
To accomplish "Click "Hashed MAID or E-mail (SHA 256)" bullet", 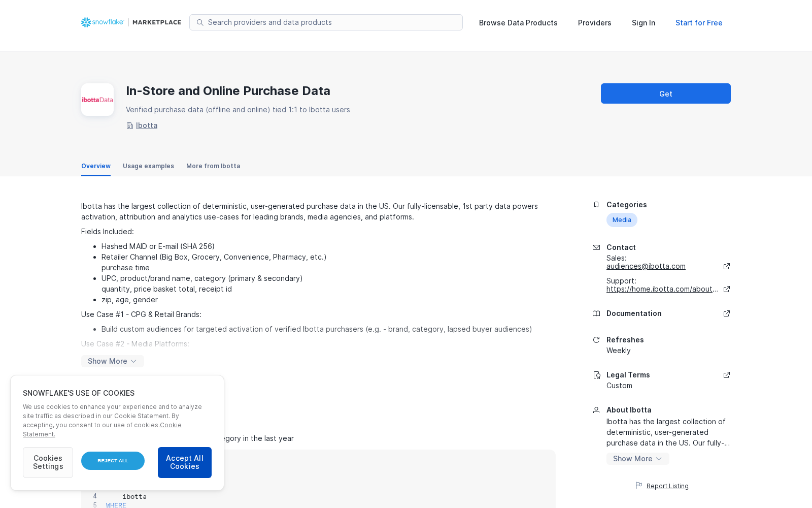I will click(x=158, y=246).
